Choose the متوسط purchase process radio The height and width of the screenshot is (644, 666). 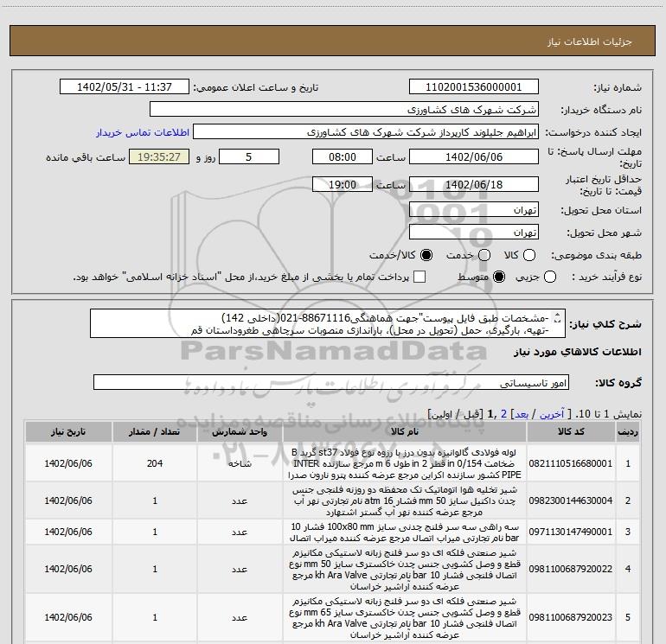(499, 277)
